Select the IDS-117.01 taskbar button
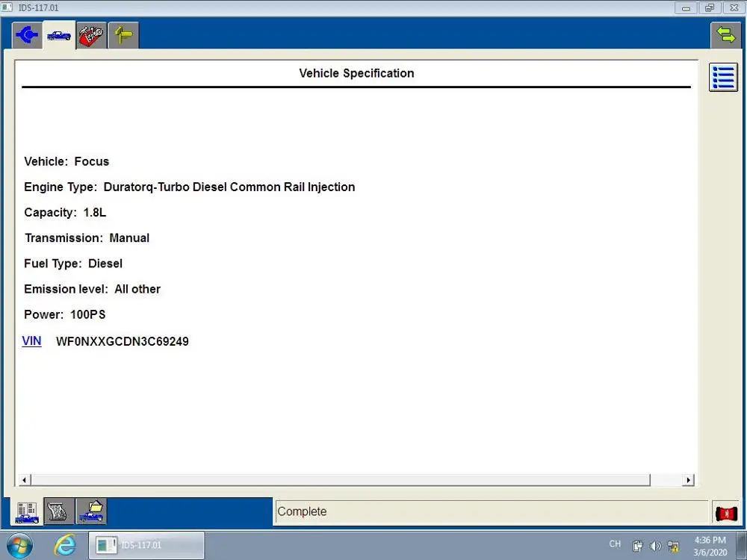Image resolution: width=747 pixels, height=560 pixels. (147, 544)
